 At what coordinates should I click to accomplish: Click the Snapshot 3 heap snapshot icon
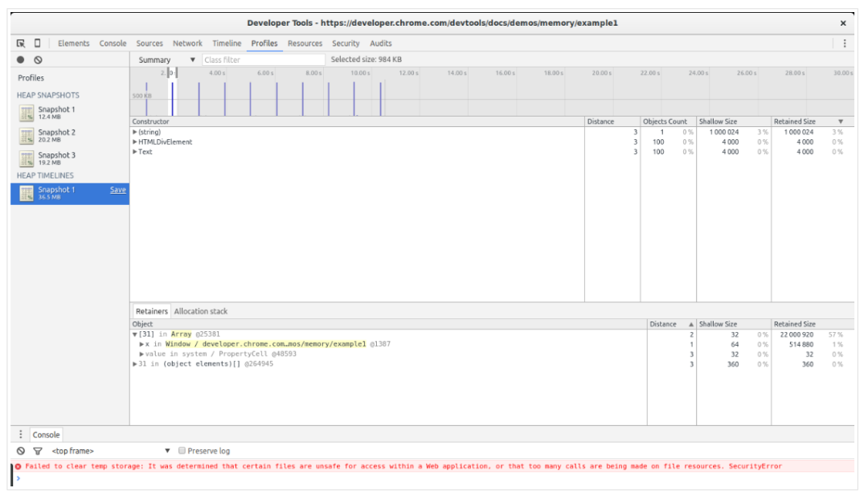point(26,158)
